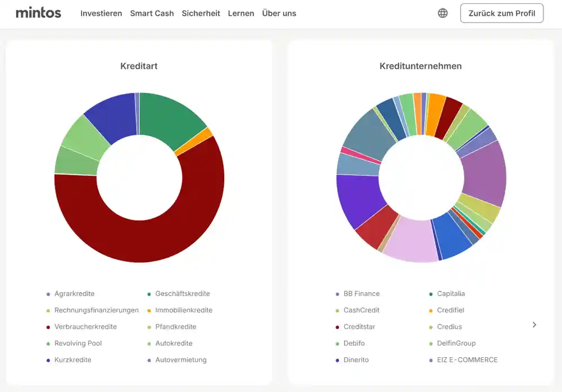Select EIZ E-COMMERCE legend entry
This screenshot has width=562, height=392.
(x=464, y=360)
